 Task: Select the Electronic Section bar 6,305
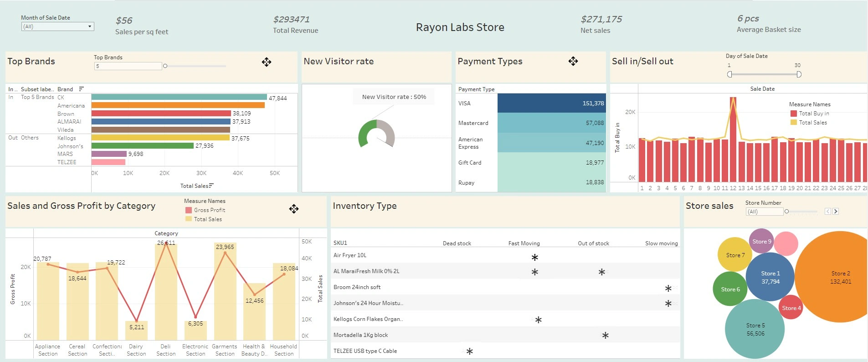pos(195,331)
